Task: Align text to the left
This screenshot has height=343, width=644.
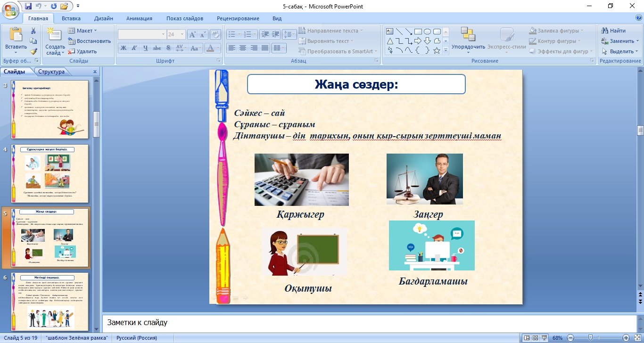Action: [231, 48]
